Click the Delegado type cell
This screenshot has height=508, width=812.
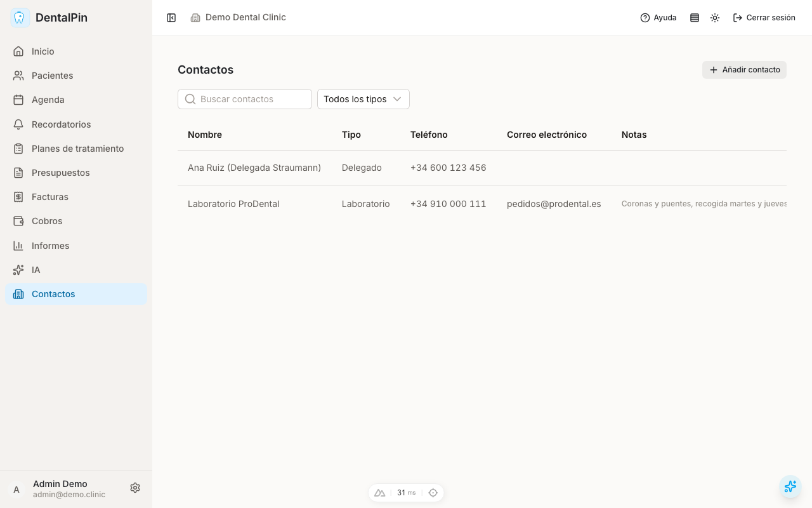[x=362, y=168]
